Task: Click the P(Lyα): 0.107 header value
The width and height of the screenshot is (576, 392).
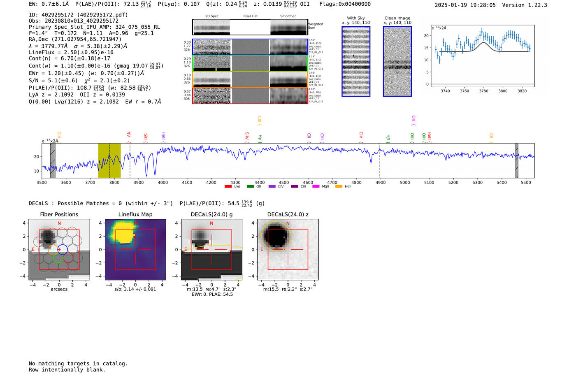Action: [x=179, y=4]
